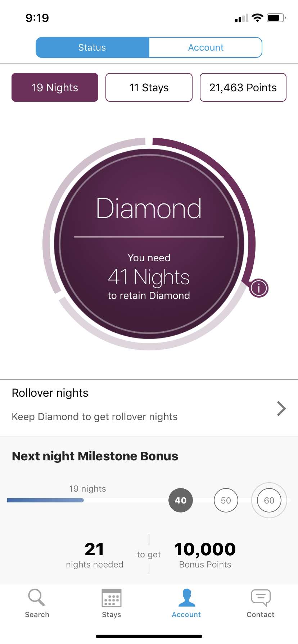This screenshot has height=644, width=298.
Task: Open the Rollover nights row title
Action: [x=50, y=393]
